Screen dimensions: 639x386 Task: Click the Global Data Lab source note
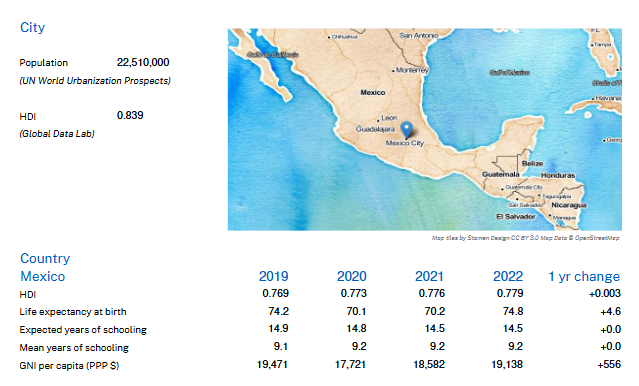[x=57, y=134]
